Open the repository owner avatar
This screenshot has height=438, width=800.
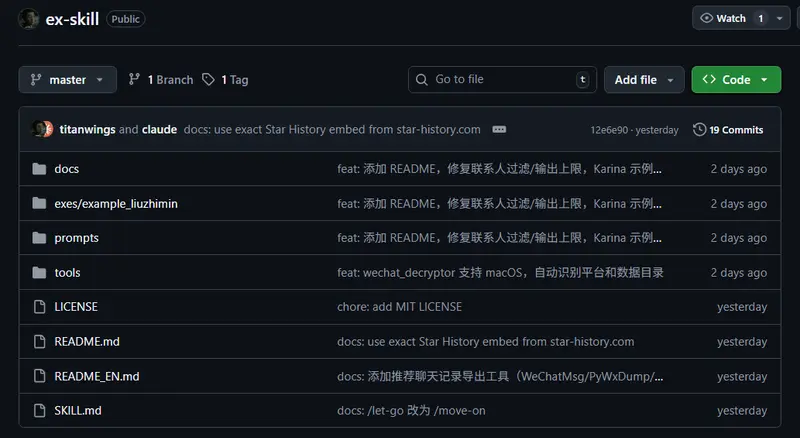[29, 19]
